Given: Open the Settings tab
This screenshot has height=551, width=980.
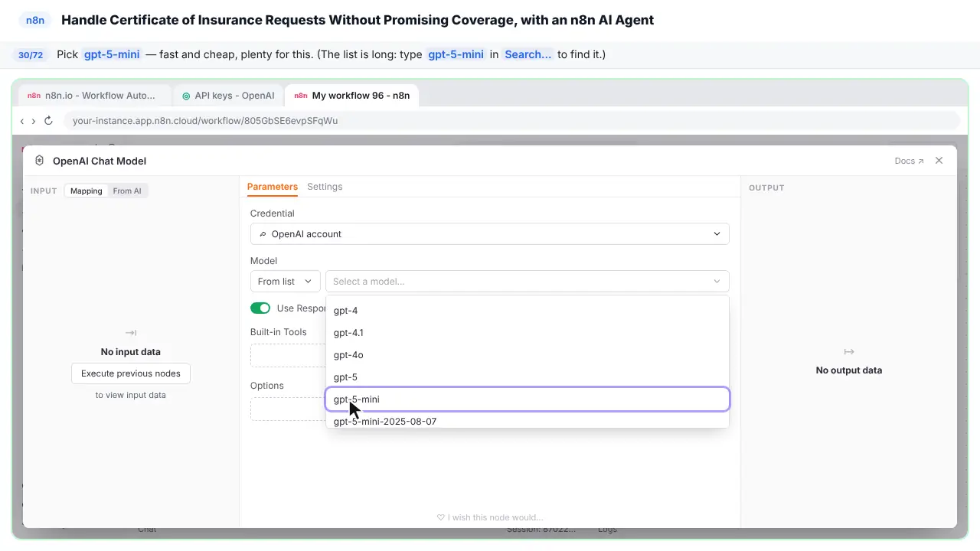Looking at the screenshot, I should pos(325,187).
